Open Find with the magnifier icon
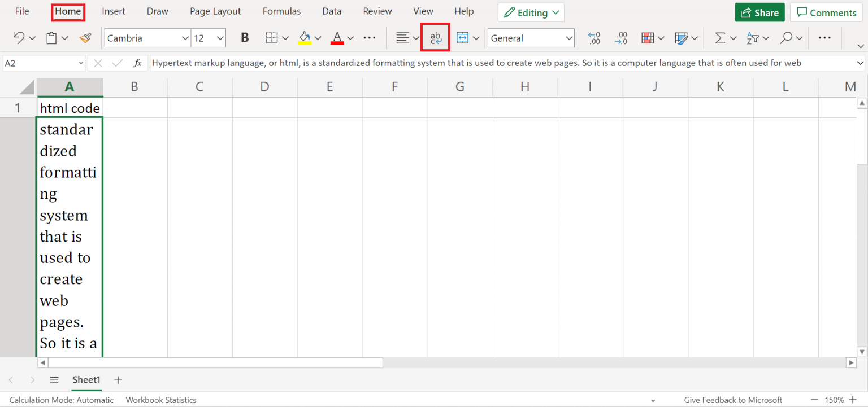Viewport: 868px width, 407px height. click(x=786, y=38)
